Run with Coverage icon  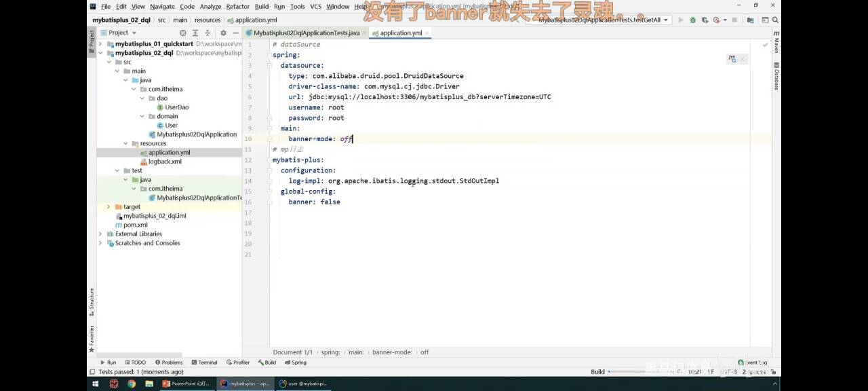click(x=705, y=20)
